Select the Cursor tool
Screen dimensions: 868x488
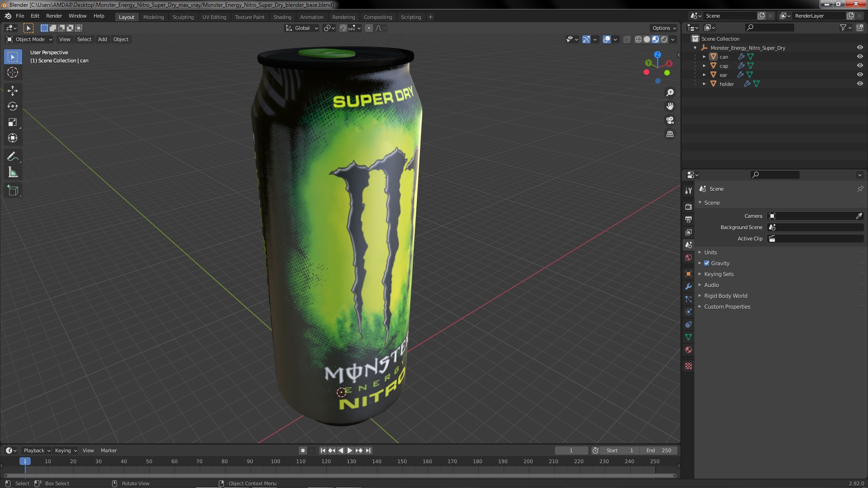point(13,72)
